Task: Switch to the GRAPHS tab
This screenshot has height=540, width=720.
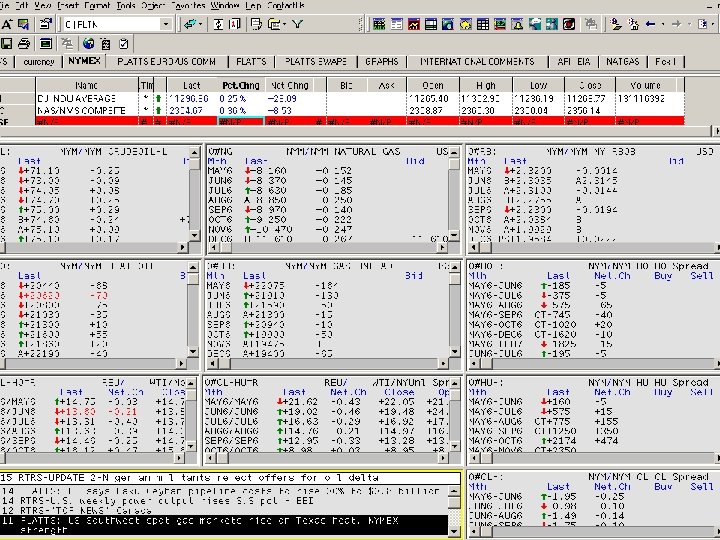Action: (x=382, y=62)
